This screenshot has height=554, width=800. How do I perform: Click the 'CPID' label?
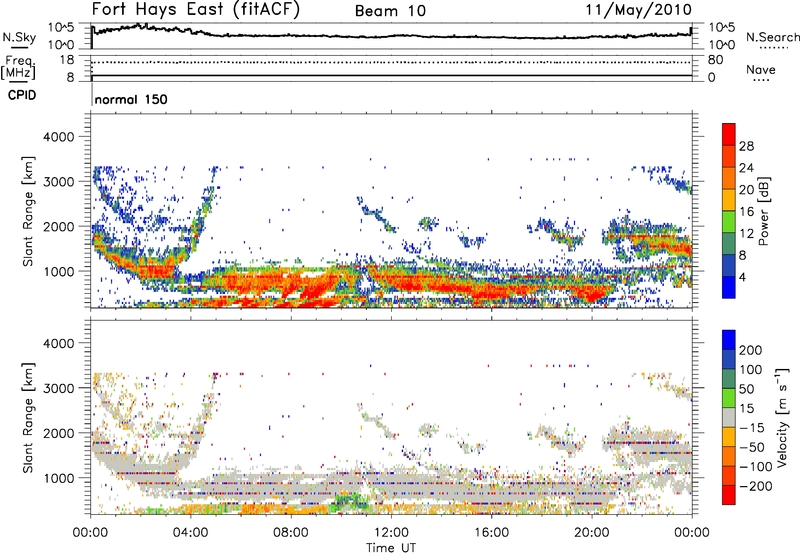coord(22,95)
